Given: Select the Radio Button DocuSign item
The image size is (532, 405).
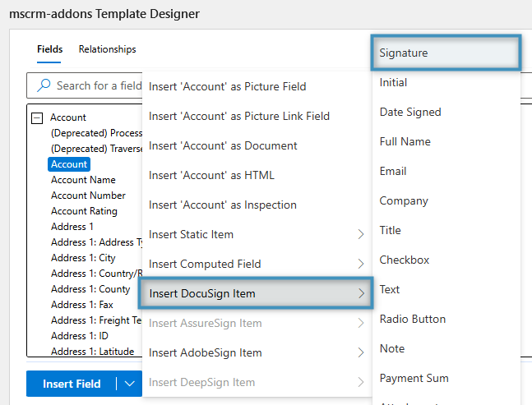Looking at the screenshot, I should 412,319.
